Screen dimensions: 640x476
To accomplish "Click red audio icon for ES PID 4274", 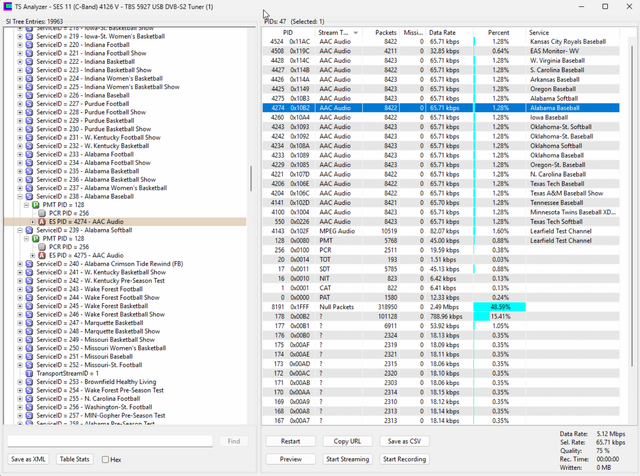I will (42, 222).
